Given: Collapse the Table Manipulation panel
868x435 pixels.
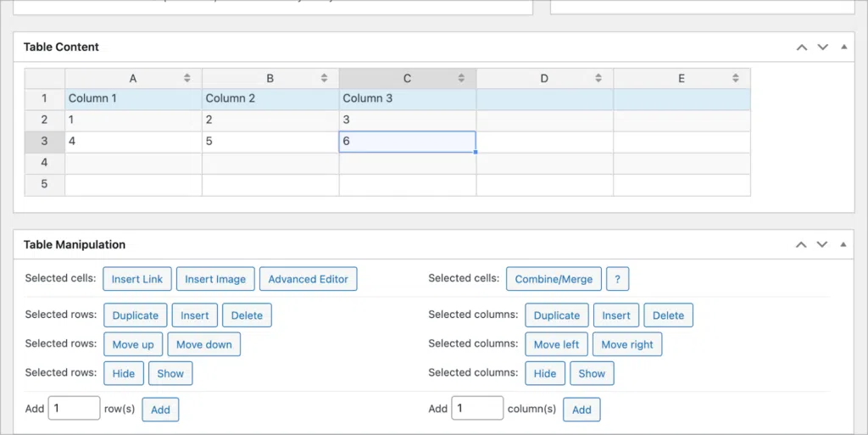Looking at the screenshot, I should tap(843, 245).
